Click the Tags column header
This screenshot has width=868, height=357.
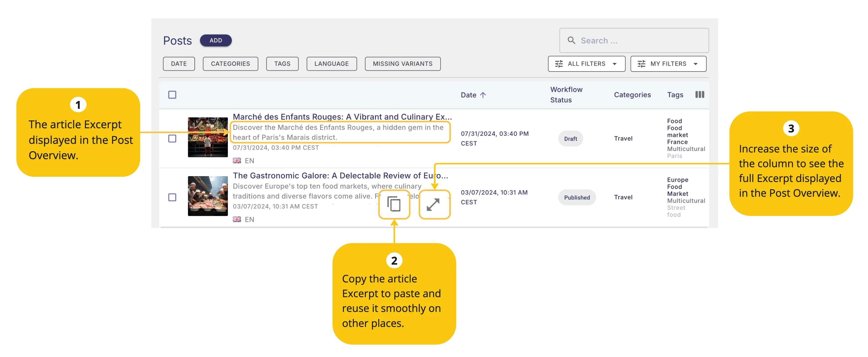click(x=675, y=95)
